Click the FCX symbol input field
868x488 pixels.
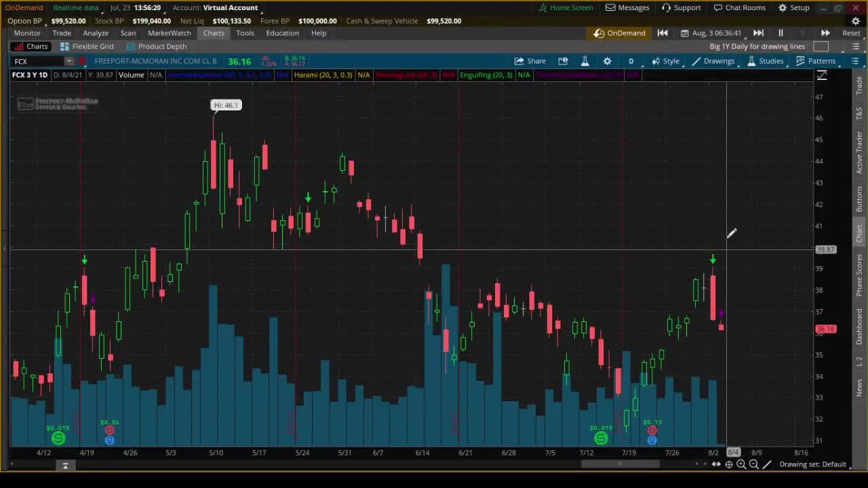[38, 61]
